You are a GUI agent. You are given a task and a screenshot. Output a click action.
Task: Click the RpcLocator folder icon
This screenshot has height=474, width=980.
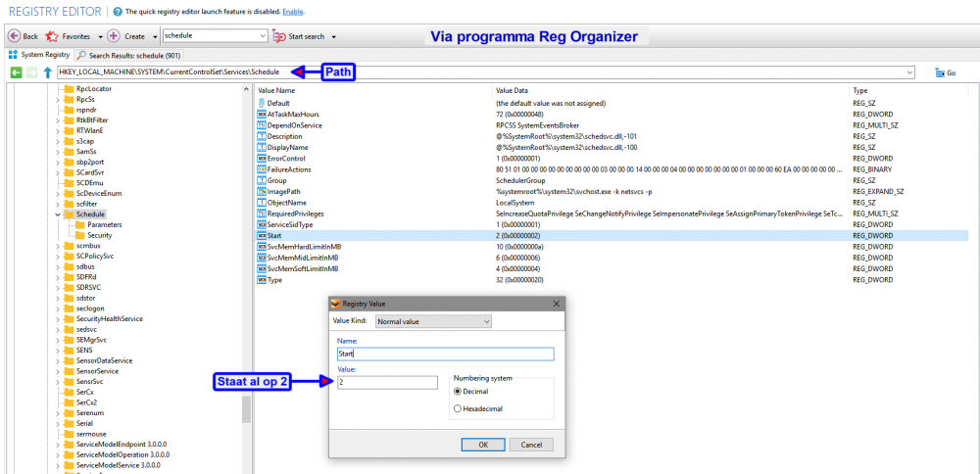click(x=69, y=89)
